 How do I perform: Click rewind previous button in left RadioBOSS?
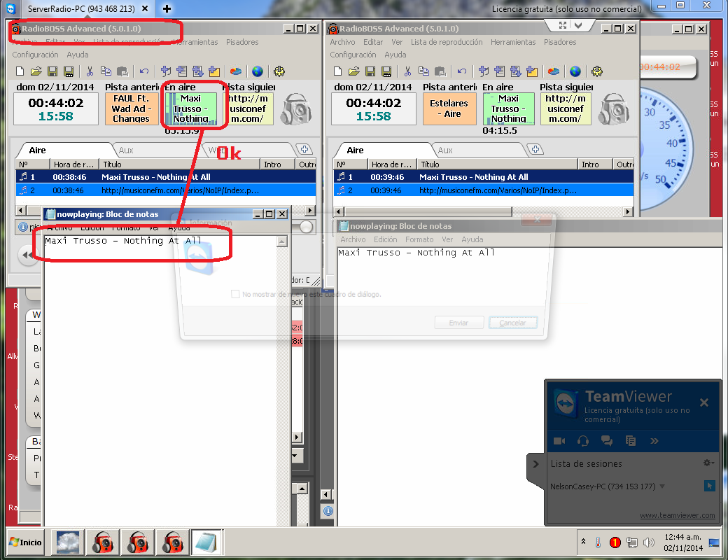pyautogui.click(x=28, y=255)
